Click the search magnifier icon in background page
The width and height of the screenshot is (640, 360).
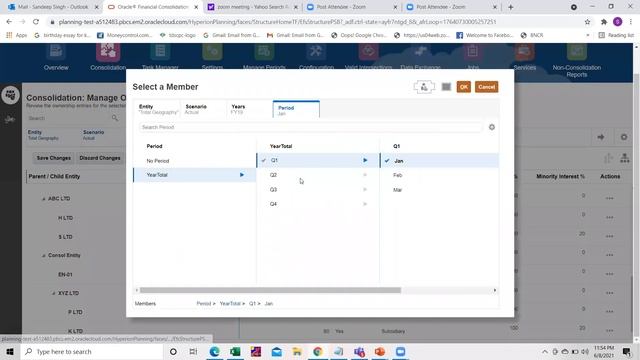[x=115, y=118]
